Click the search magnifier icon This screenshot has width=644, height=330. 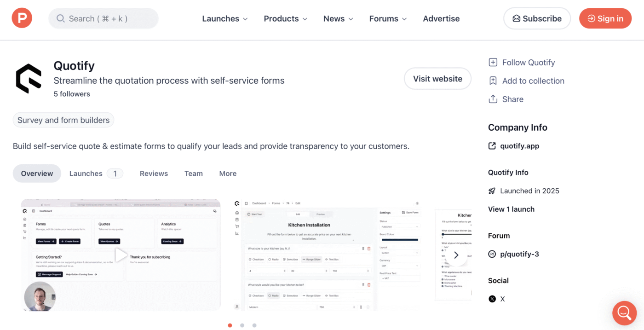pyautogui.click(x=60, y=18)
